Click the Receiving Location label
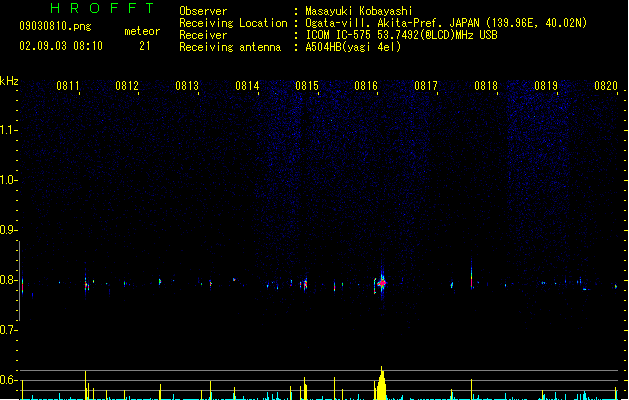 [233, 23]
